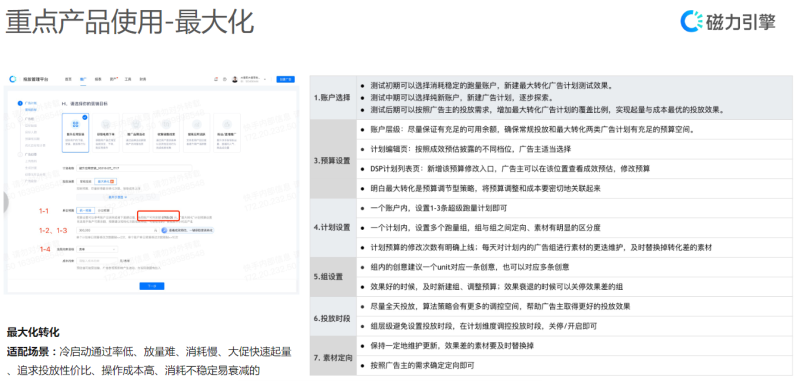Click the blue create-ad button in header
Screen dimensions: 800x381
[x=286, y=79]
